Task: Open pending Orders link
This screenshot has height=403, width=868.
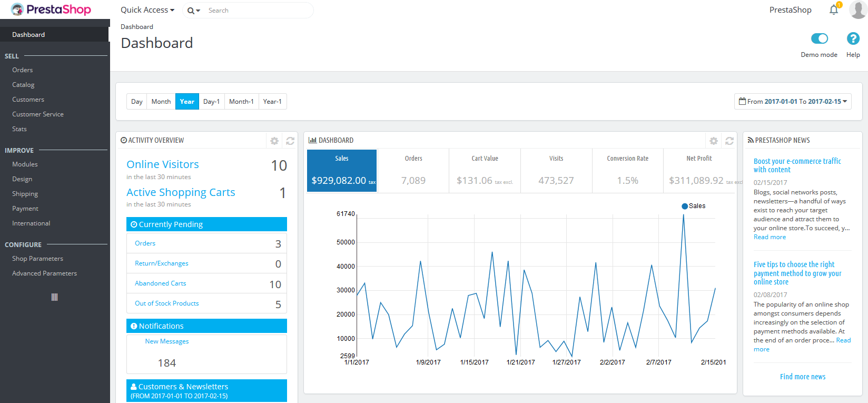Action: (145, 243)
